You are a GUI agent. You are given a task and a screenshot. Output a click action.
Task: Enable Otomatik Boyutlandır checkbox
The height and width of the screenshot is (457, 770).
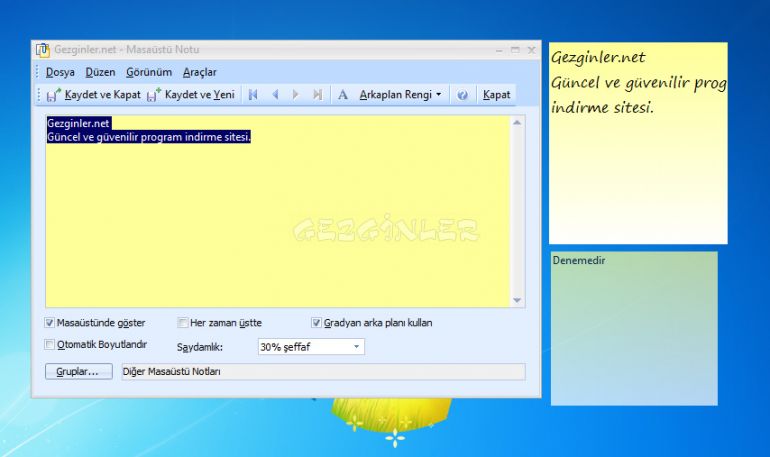pyautogui.click(x=49, y=344)
